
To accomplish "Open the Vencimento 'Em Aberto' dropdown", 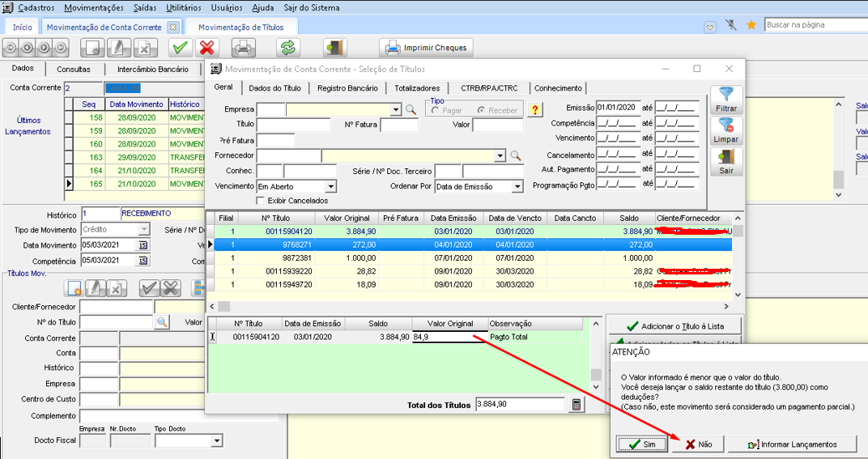I will pos(330,187).
